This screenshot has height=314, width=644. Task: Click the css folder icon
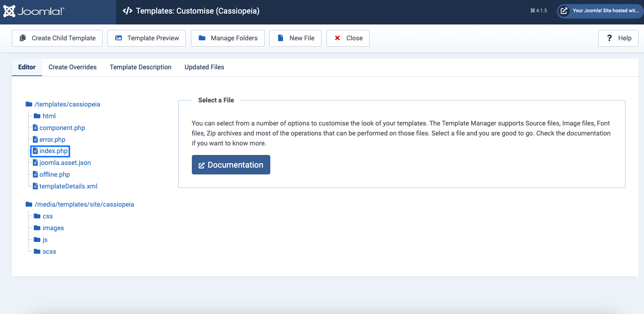coord(37,216)
